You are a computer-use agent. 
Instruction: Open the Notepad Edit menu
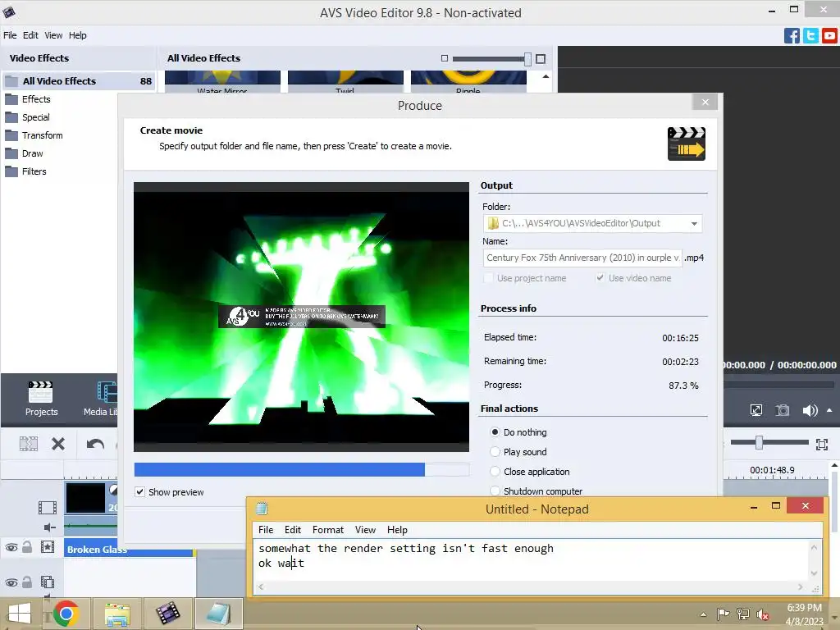click(293, 530)
